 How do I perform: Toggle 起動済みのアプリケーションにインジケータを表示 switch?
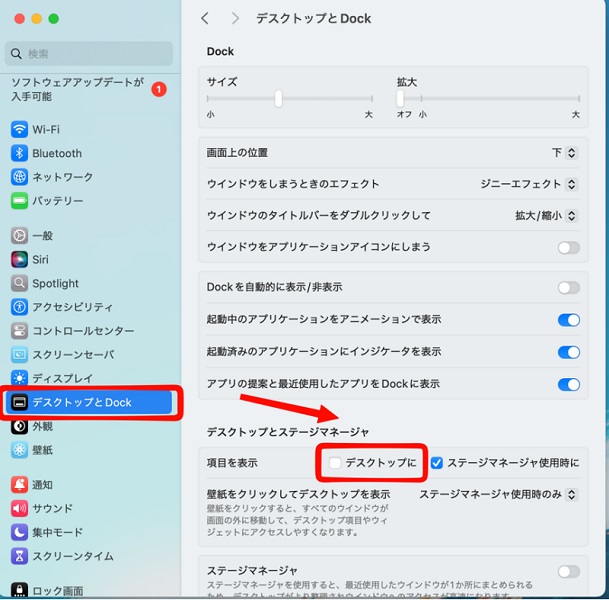569,352
